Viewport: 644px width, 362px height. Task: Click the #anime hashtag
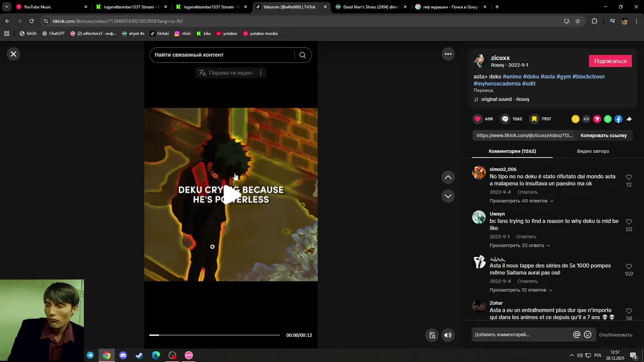point(512,76)
